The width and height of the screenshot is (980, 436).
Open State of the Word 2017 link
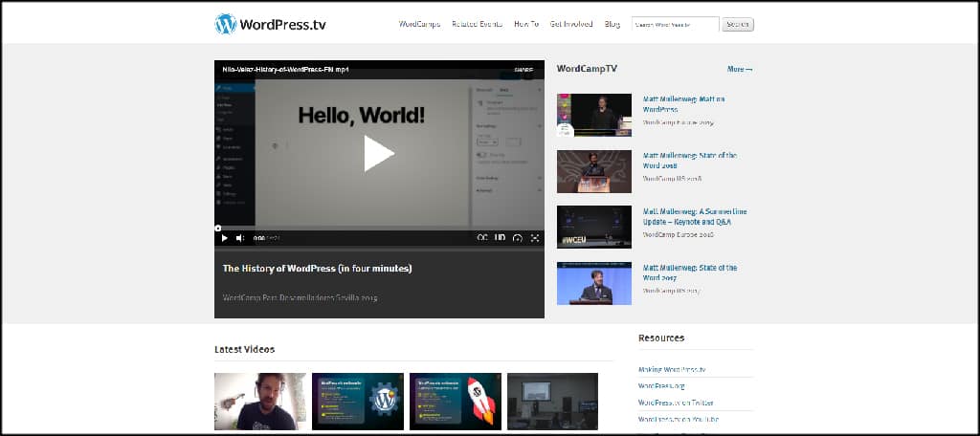690,272
